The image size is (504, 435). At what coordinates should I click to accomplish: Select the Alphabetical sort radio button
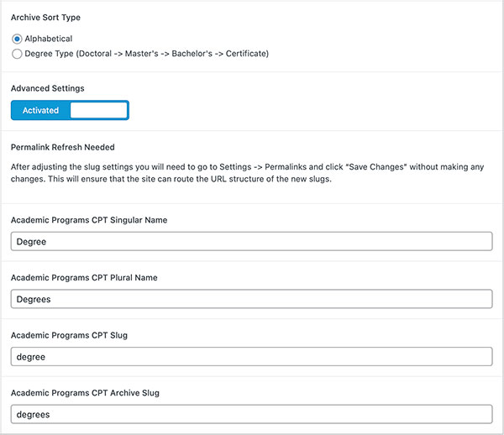17,39
